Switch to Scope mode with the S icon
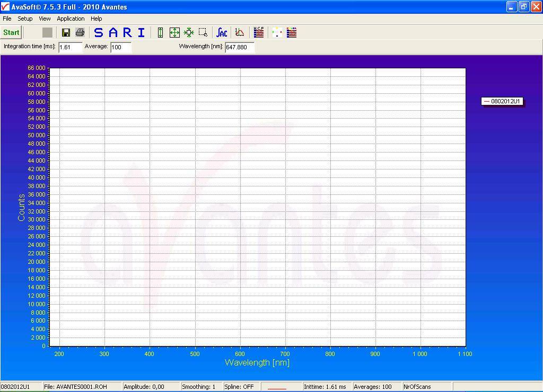543x392 pixels. tap(98, 32)
